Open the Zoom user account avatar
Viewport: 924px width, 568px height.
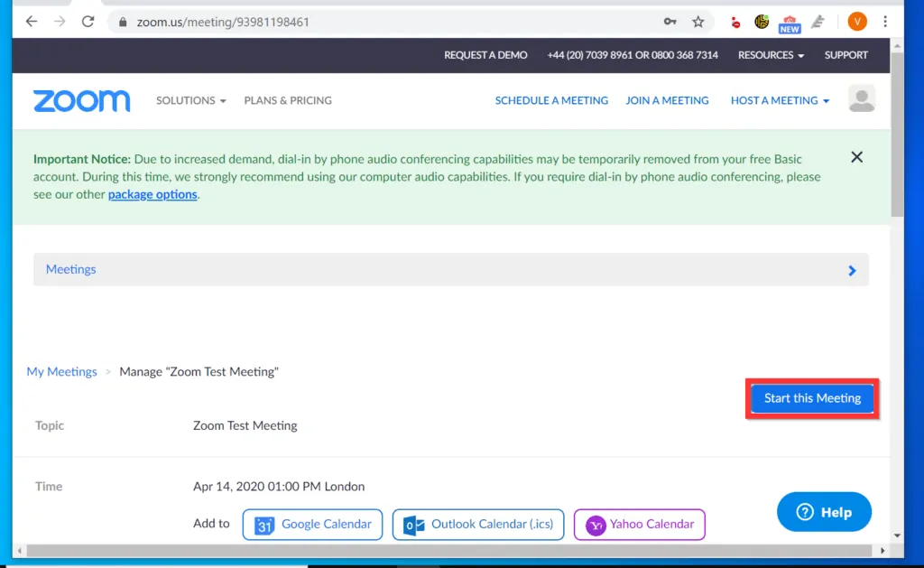tap(862, 98)
